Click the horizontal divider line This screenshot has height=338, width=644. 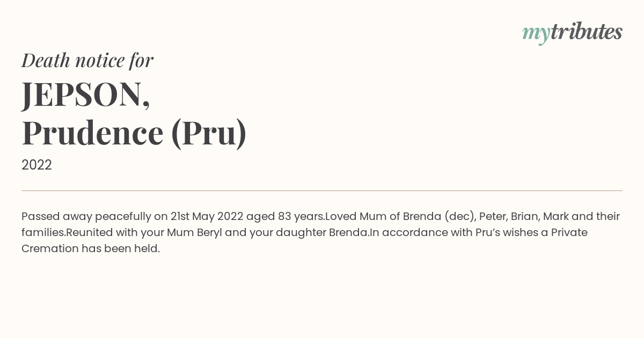(322, 190)
